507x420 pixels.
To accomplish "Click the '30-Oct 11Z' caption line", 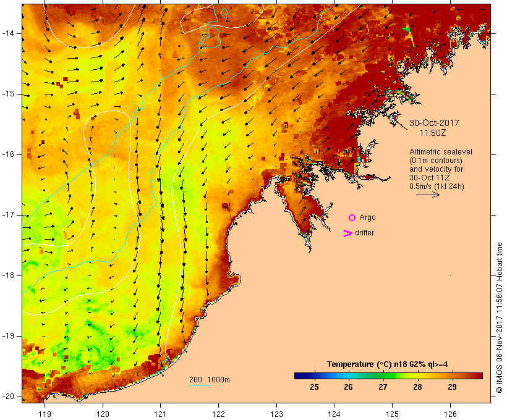I will pyautogui.click(x=429, y=178).
